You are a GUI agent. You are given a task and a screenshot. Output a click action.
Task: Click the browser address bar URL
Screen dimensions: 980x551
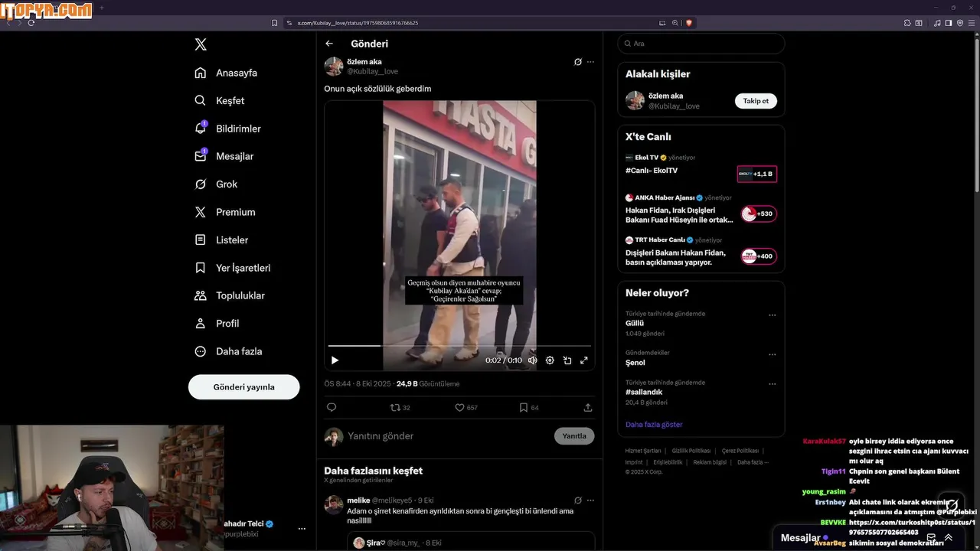(x=358, y=23)
